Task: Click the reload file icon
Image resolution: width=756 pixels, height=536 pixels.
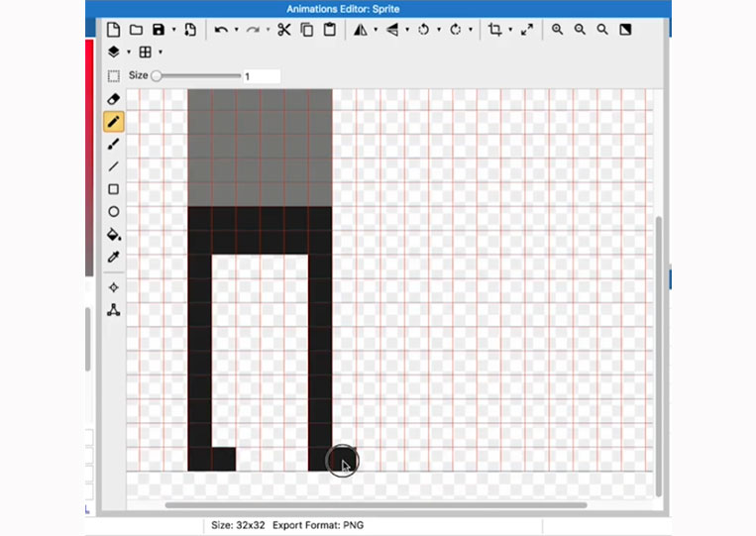Action: [x=190, y=30]
